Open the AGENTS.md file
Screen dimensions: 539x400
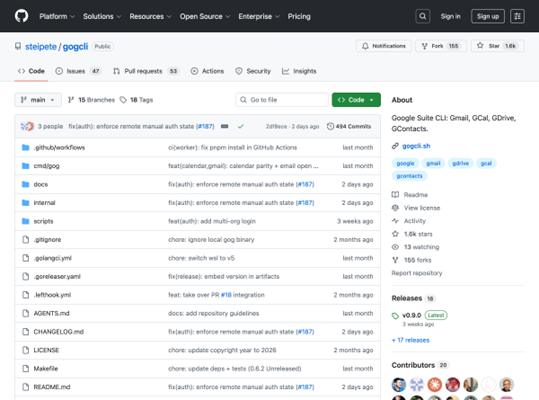51,313
